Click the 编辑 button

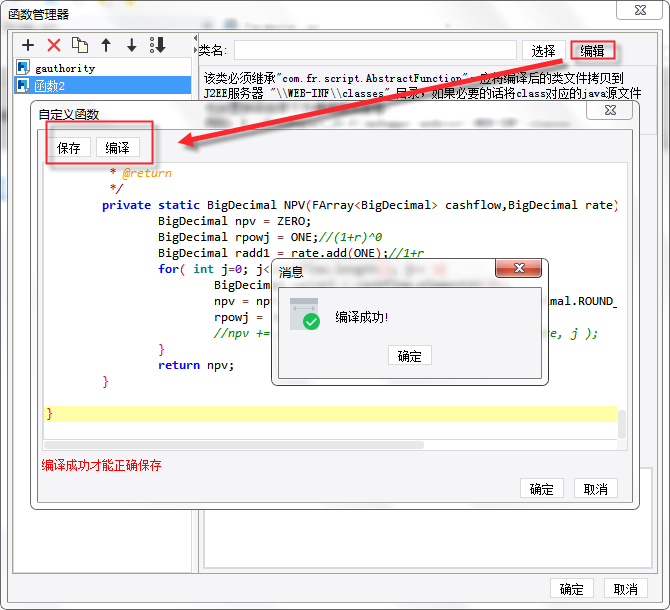point(592,50)
